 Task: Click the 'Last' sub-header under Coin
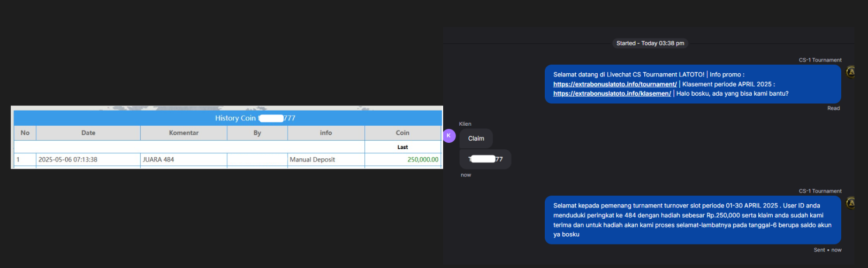tap(402, 147)
